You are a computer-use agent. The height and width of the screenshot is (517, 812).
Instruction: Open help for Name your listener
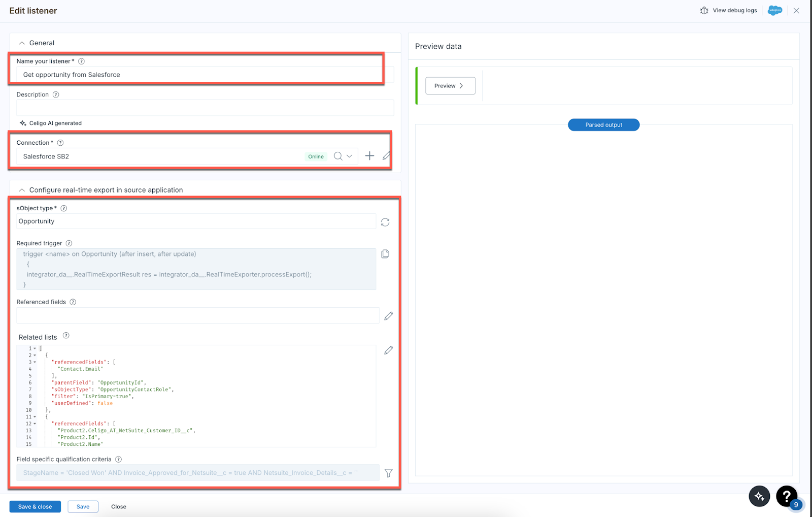(81, 61)
